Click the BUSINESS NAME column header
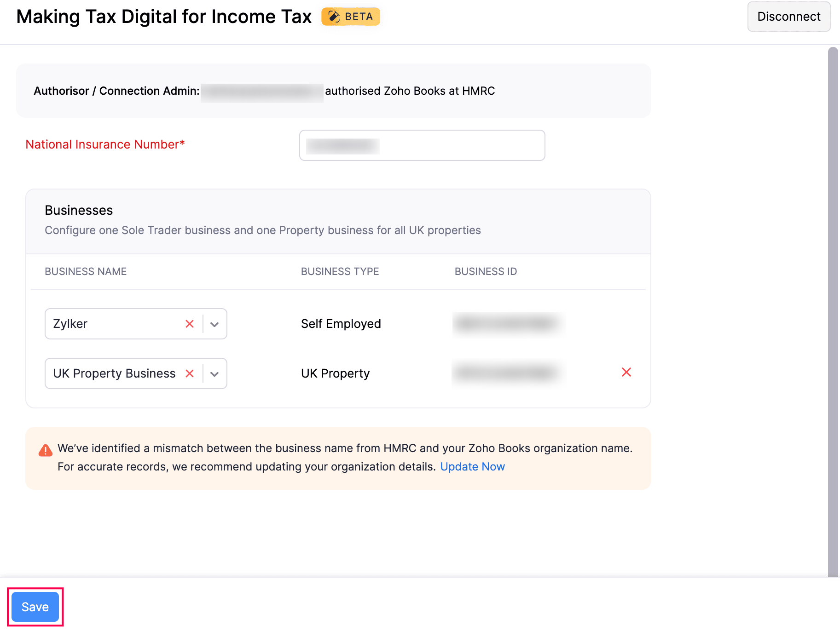This screenshot has width=840, height=631. click(86, 271)
